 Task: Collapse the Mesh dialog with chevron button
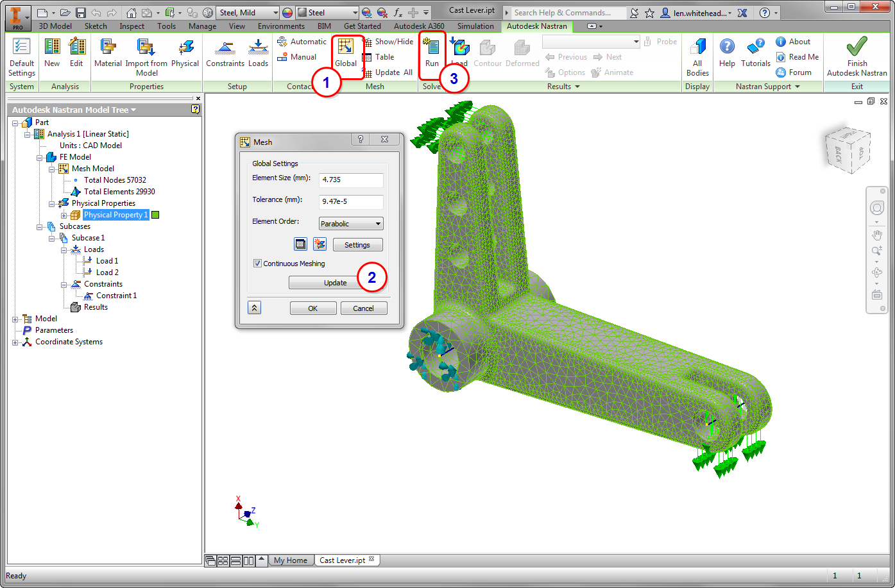click(255, 308)
